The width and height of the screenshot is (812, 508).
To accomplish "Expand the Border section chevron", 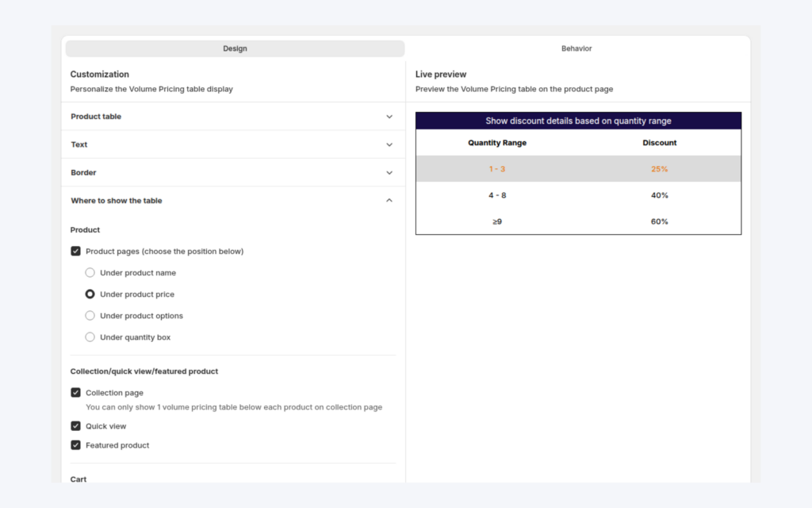I will pos(389,172).
